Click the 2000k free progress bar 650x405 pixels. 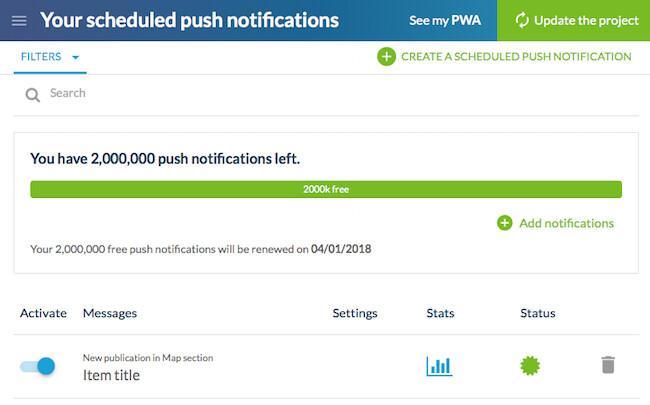coord(326,189)
